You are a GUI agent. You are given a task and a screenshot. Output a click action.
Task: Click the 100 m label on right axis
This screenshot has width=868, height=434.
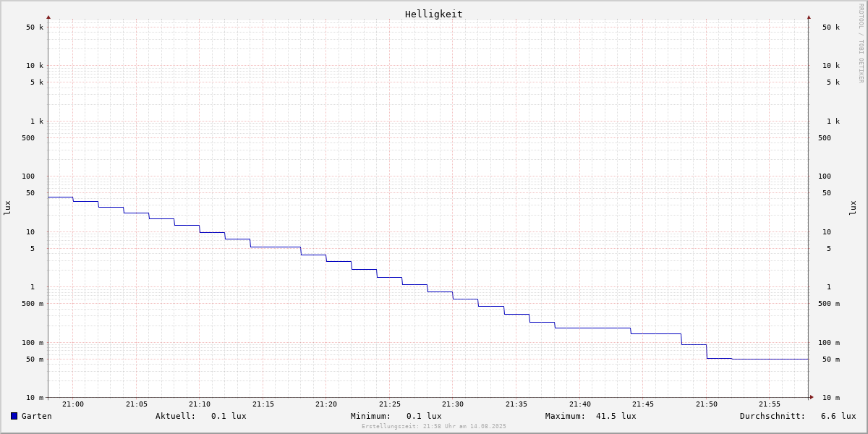(x=829, y=343)
